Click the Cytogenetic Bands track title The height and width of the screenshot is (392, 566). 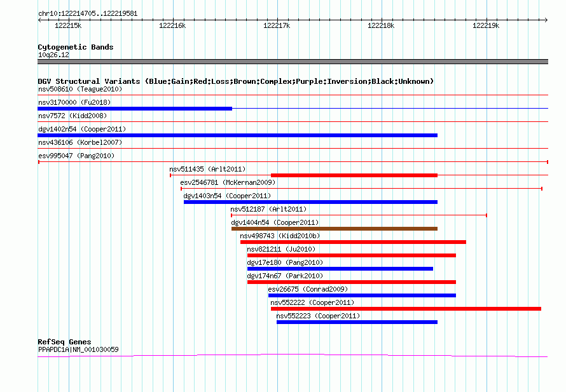(x=76, y=47)
